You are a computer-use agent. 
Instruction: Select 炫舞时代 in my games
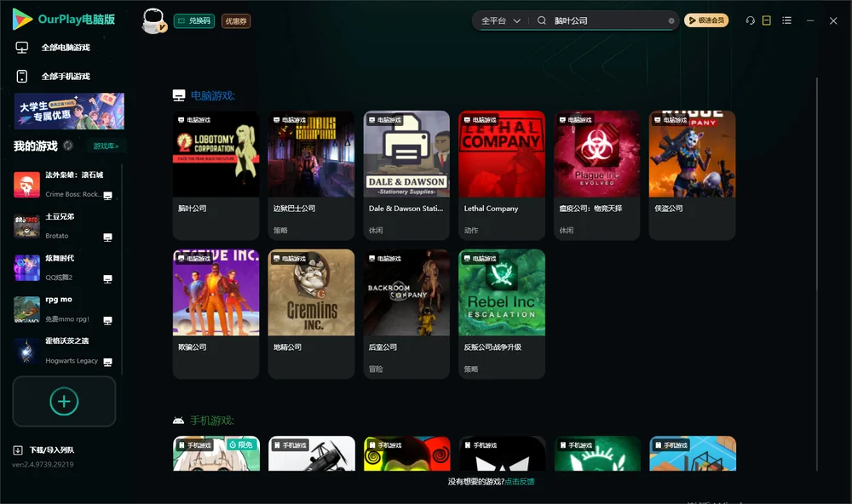(x=62, y=267)
